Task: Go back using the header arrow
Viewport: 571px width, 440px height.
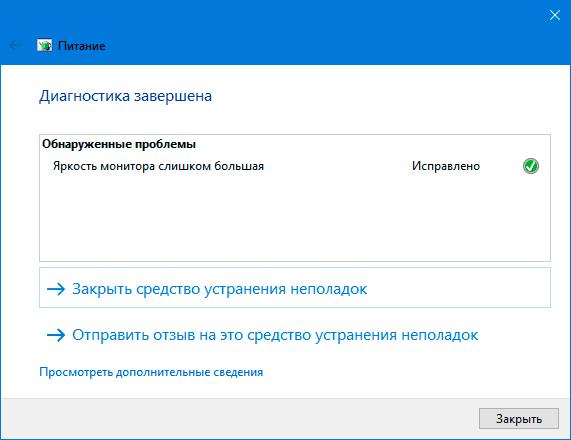Action: click(x=15, y=46)
